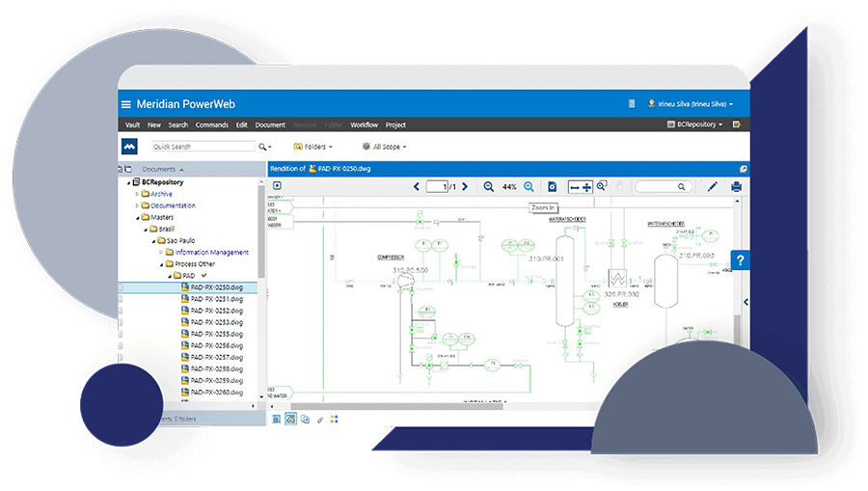
Task: Tick the checkbox beside PAD-PX-0252.dwg
Action: click(121, 311)
